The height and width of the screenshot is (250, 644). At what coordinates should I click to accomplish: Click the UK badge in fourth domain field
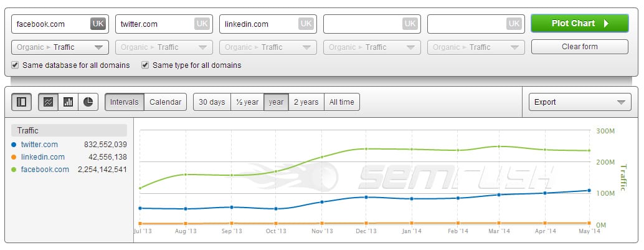click(x=410, y=24)
